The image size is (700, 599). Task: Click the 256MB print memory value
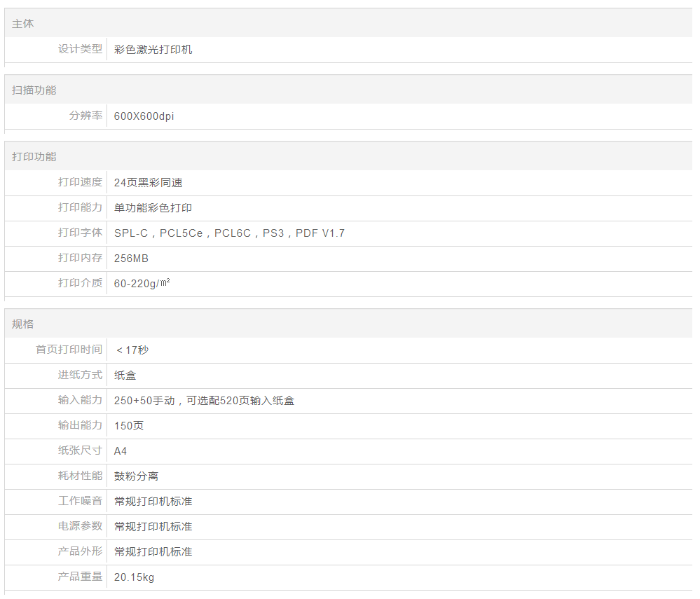point(131,259)
